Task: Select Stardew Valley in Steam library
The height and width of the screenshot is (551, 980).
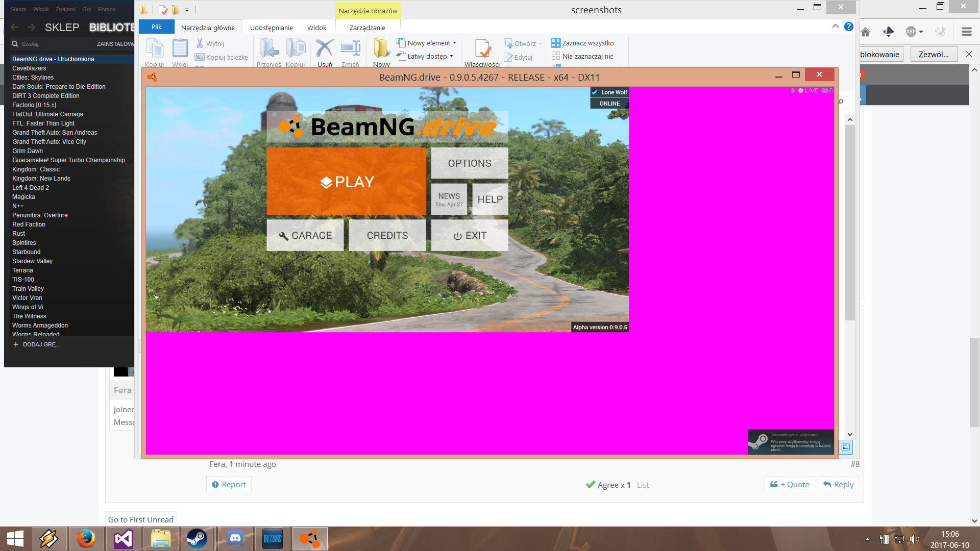Action: pos(32,261)
